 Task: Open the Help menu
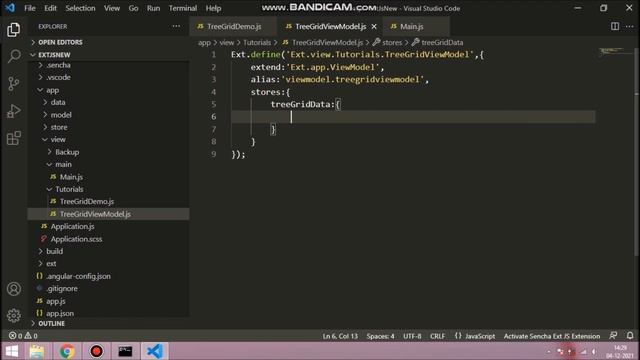[213, 8]
